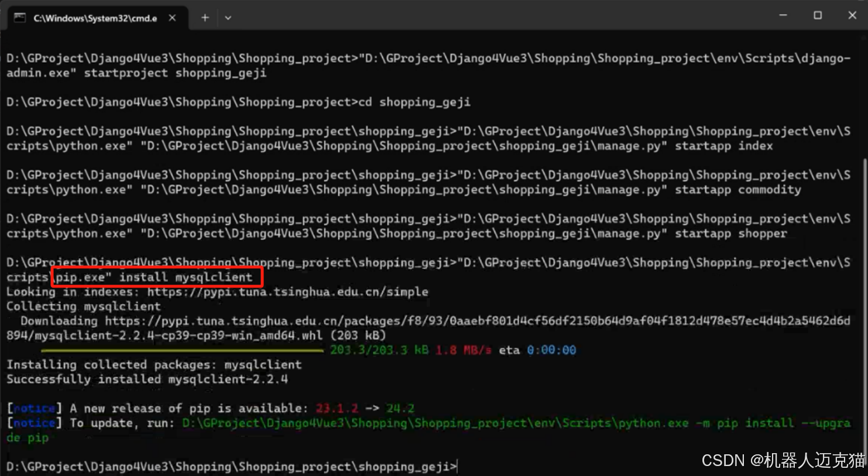Click the 'A new release of pip' notice line

(x=210, y=409)
